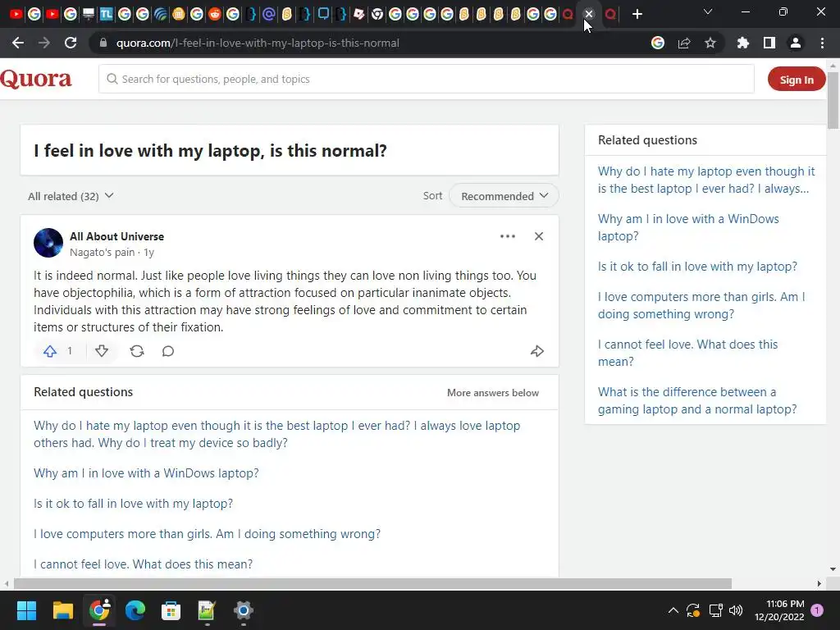Open main-column link about WinDows laptop

(x=146, y=473)
